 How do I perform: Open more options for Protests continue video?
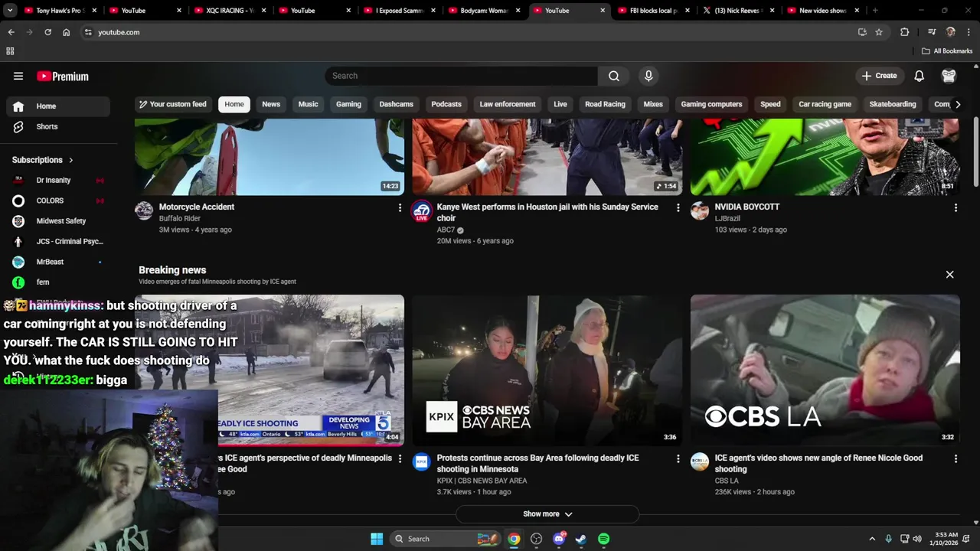tap(678, 458)
